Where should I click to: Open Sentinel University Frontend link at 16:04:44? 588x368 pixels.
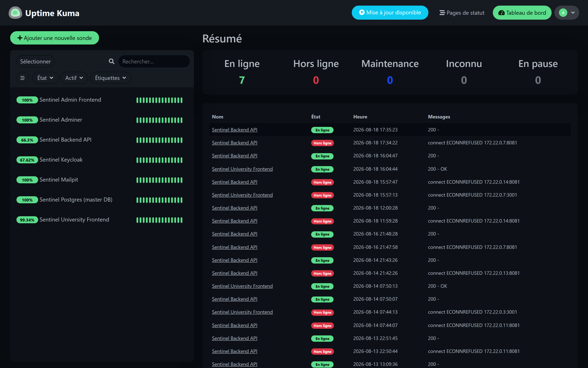pos(242,169)
